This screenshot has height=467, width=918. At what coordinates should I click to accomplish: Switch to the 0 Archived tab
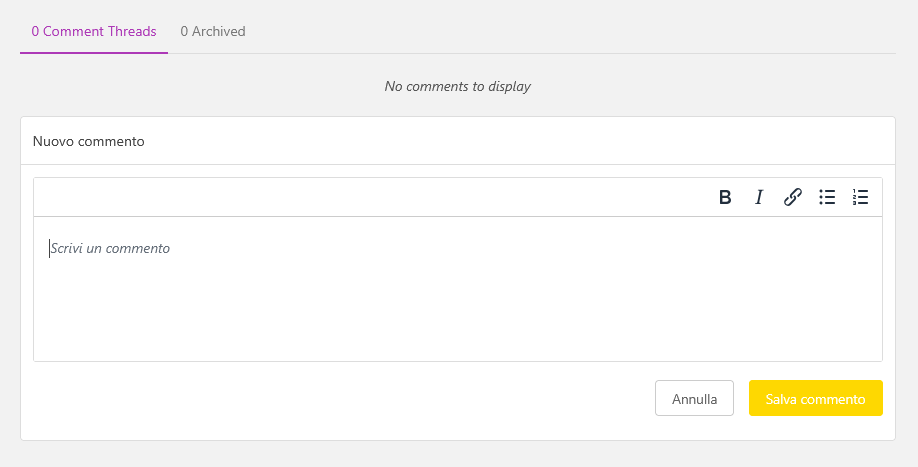click(213, 31)
